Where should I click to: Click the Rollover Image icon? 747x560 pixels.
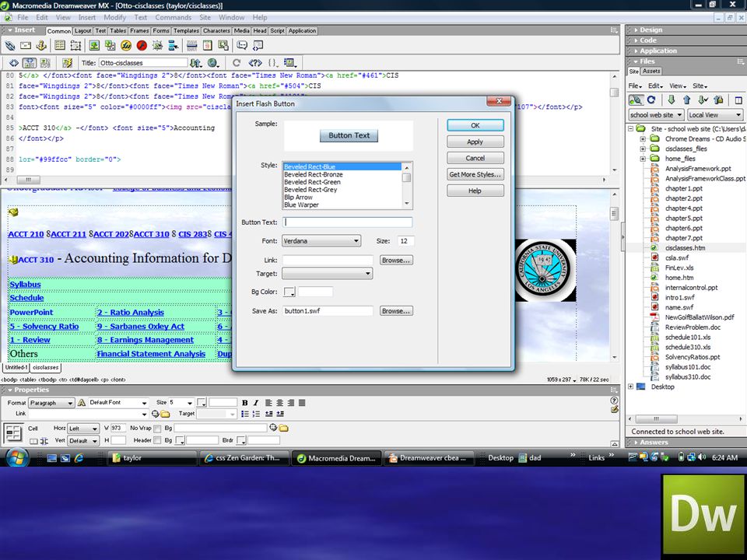(157, 46)
